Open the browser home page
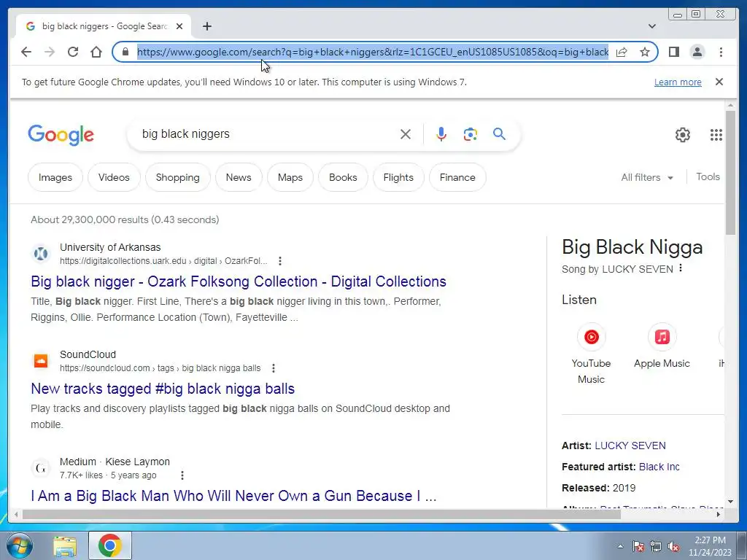Image resolution: width=747 pixels, height=560 pixels. pos(96,52)
